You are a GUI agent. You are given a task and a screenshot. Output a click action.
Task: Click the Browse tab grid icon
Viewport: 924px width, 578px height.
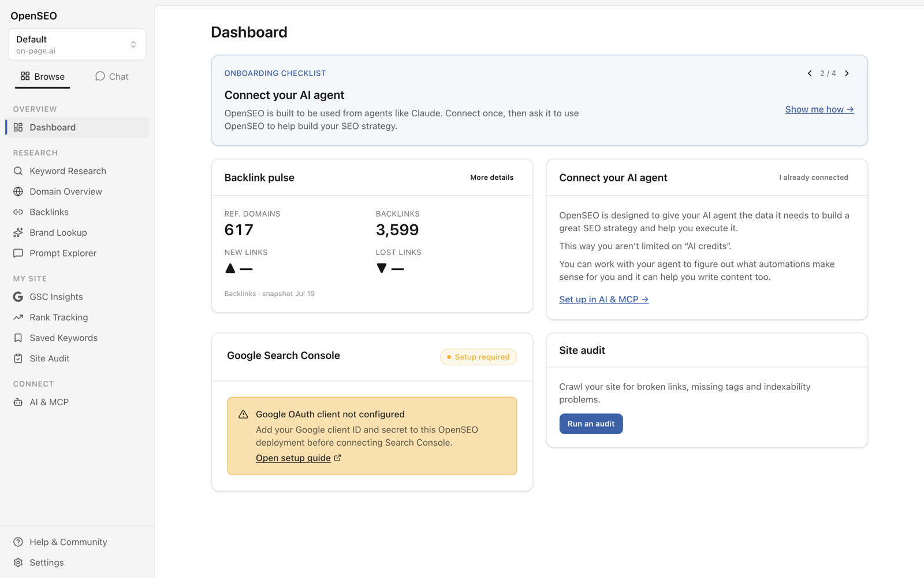click(x=25, y=76)
